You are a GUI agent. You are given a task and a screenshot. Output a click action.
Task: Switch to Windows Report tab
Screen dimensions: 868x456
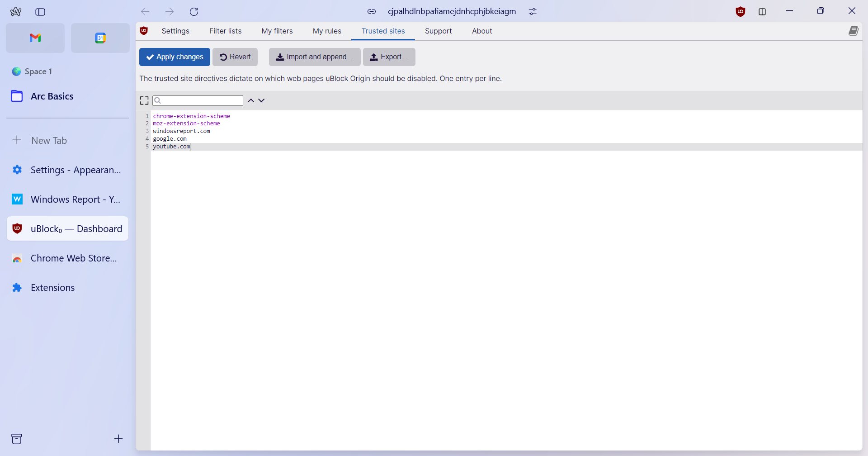coord(68,199)
